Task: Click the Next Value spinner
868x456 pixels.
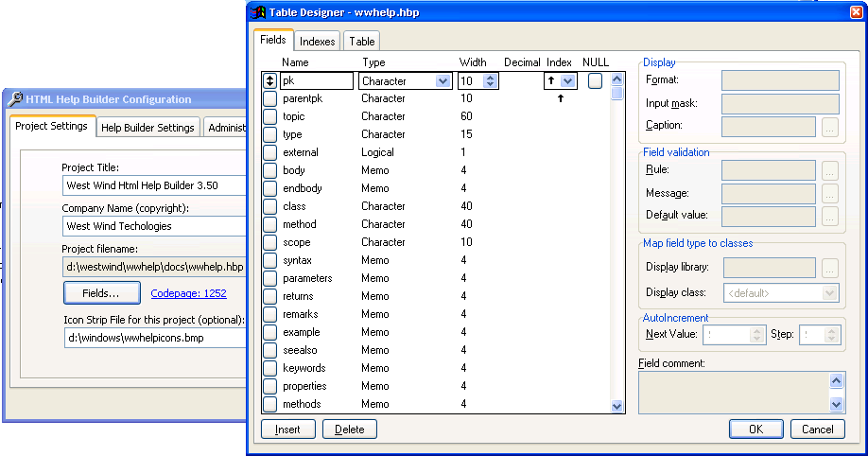Action: (x=756, y=334)
